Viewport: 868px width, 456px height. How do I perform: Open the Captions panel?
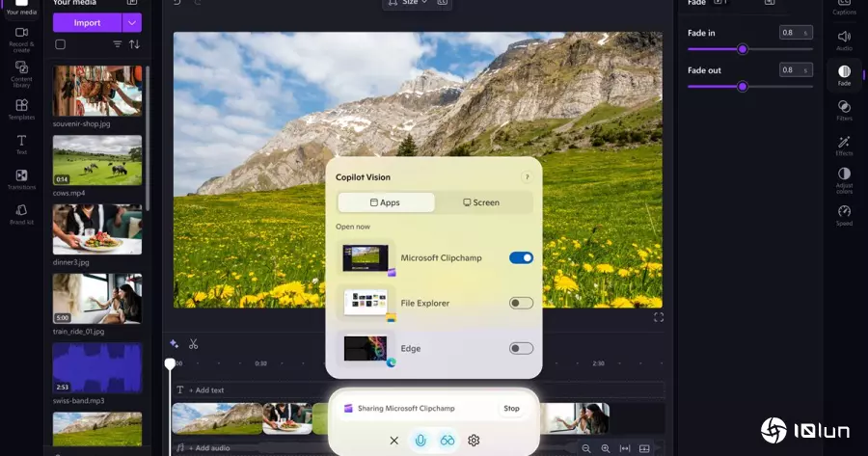click(844, 7)
